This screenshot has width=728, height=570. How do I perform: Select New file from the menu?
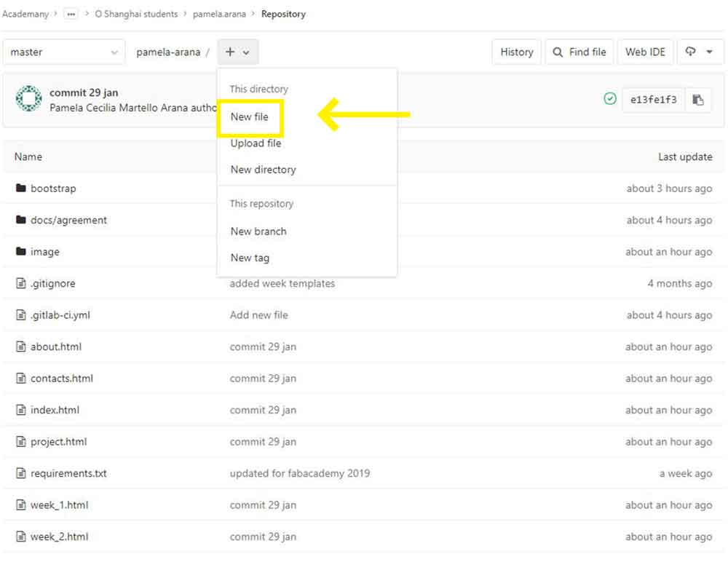250,116
